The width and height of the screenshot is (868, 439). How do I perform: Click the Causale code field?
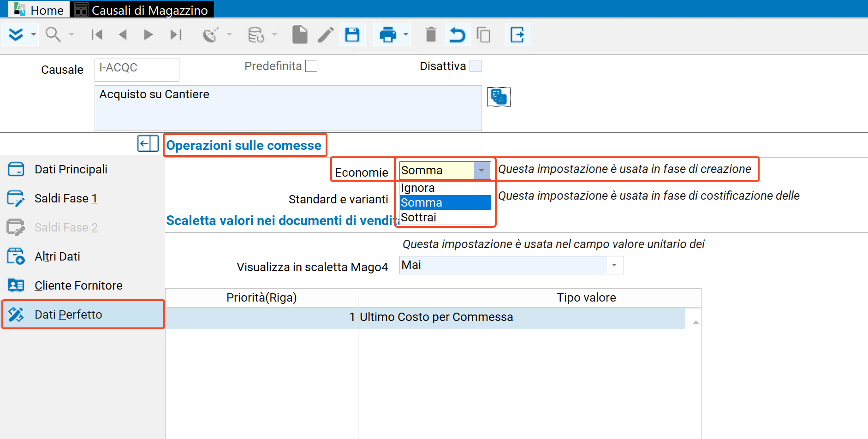(137, 70)
